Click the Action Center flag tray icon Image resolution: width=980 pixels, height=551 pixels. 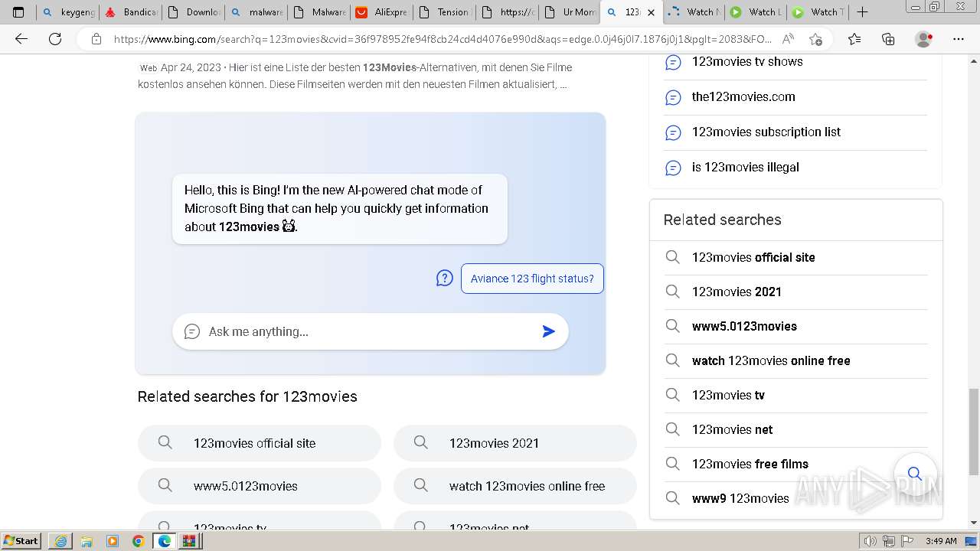pos(908,541)
